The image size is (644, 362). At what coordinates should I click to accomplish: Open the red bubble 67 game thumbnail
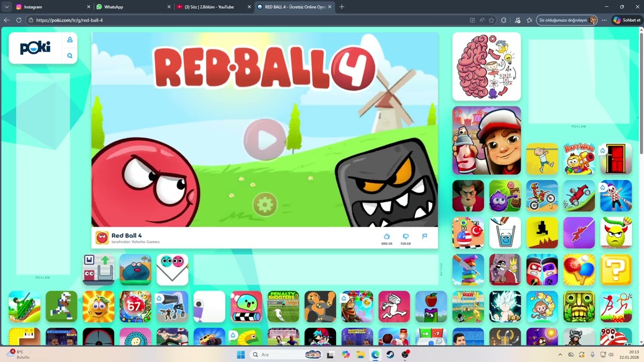point(135,307)
